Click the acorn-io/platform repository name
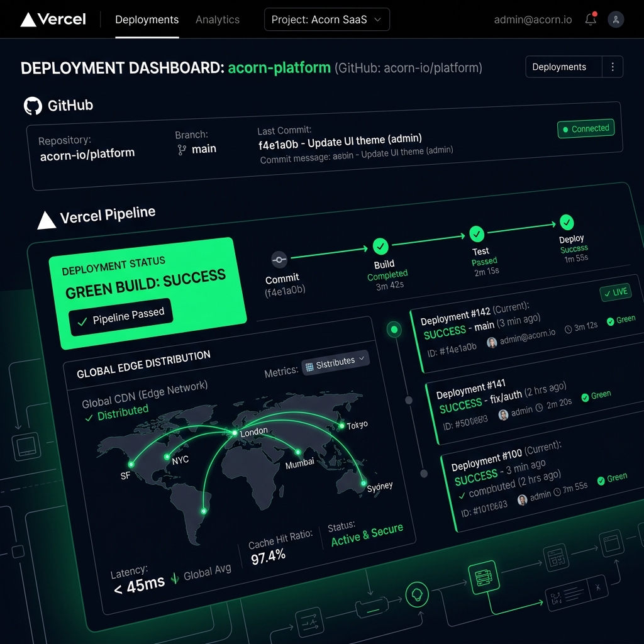644x644 pixels. coord(87,155)
